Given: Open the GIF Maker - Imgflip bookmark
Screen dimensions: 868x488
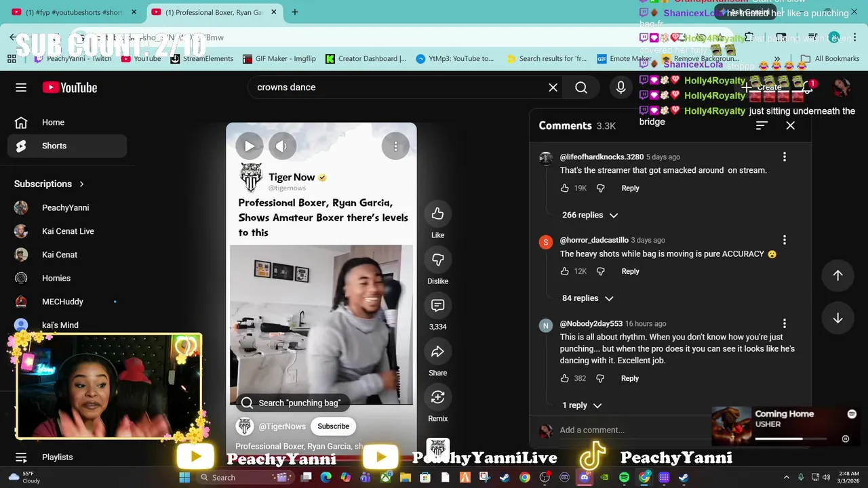Looking at the screenshot, I should (279, 59).
